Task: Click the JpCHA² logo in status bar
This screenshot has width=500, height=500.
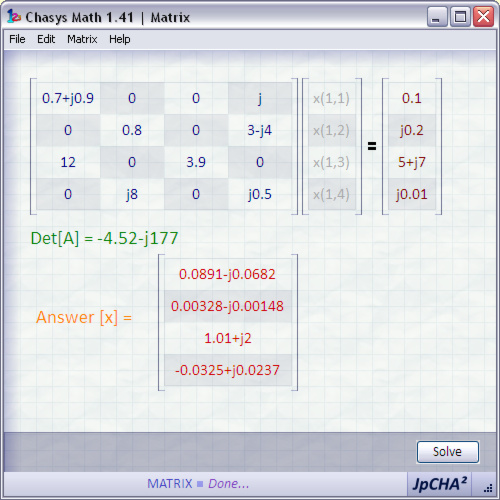Action: pos(439,484)
